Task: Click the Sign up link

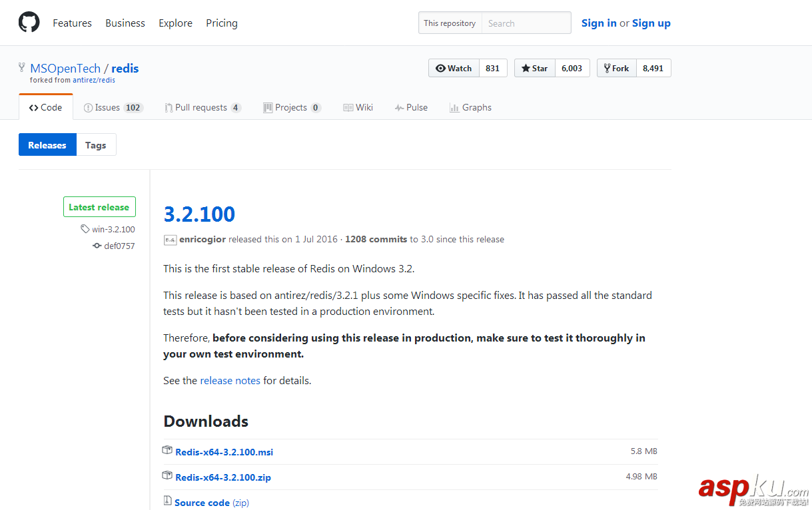Action: (x=651, y=23)
